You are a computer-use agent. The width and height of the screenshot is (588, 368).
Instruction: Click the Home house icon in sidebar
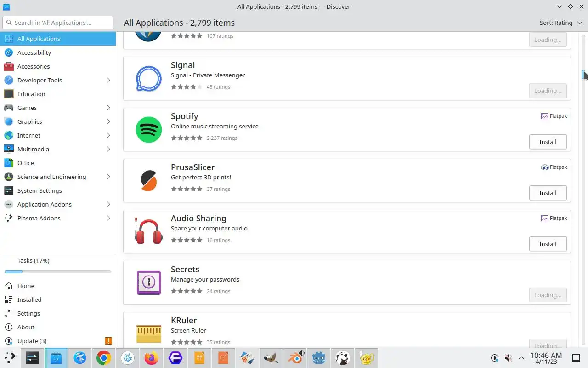click(x=9, y=286)
